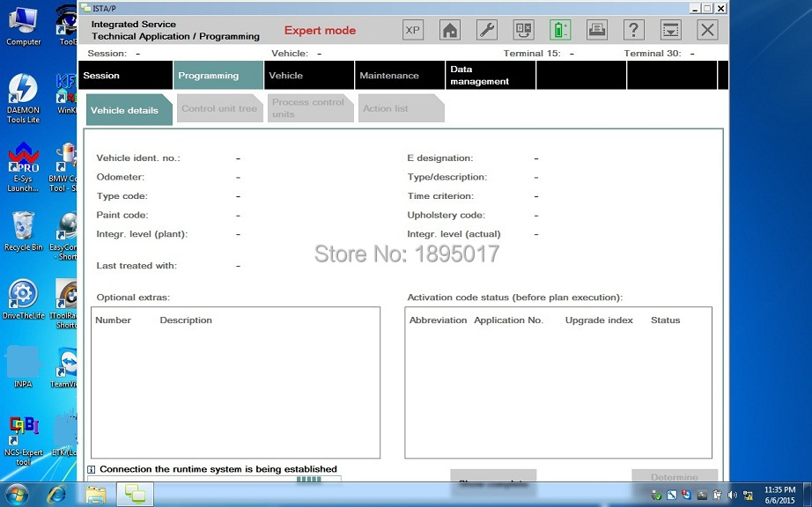Open the printer icon
Image resolution: width=812 pixels, height=507 pixels.
click(597, 30)
